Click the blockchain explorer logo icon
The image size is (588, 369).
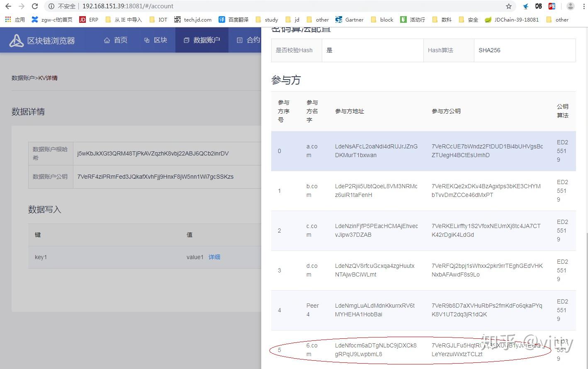coord(15,40)
